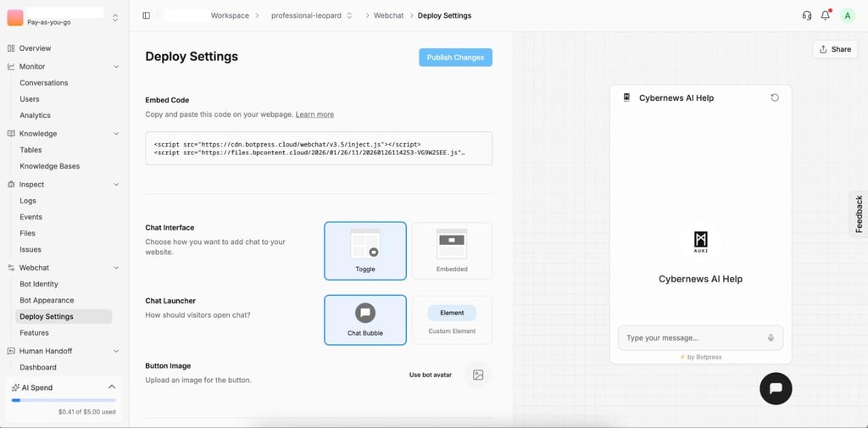This screenshot has width=868, height=428.
Task: Open Logs under Inspect
Action: pos(28,200)
